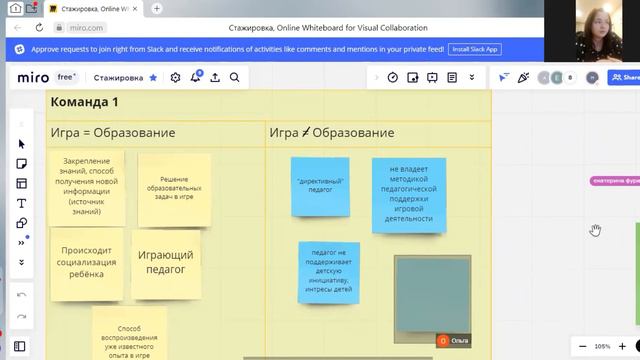This screenshot has width=640, height=360.
Task: Open board settings gear icon
Action: tap(176, 78)
